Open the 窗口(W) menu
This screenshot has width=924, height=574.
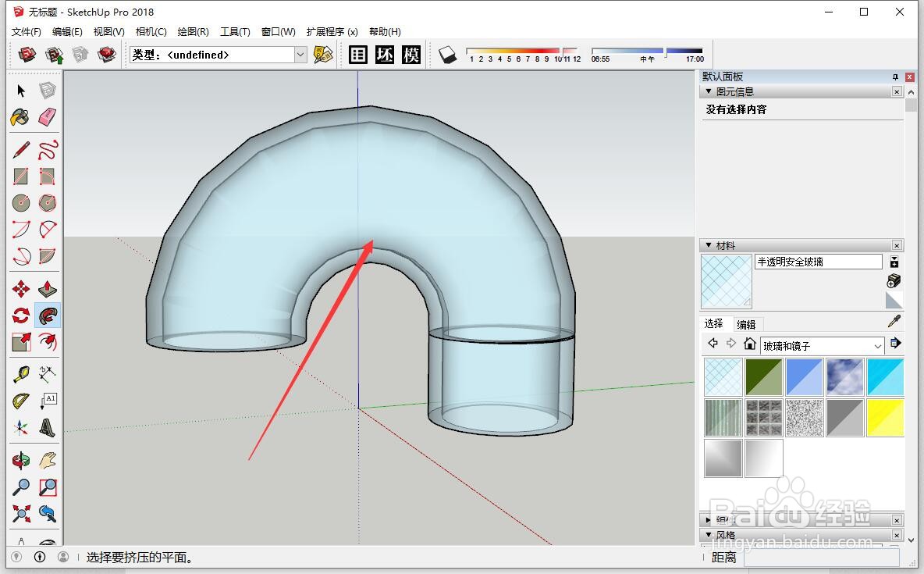[x=277, y=32]
